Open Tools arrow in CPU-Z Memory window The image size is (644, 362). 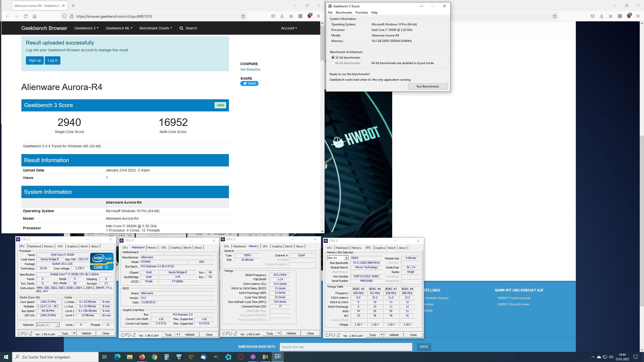[279, 333]
